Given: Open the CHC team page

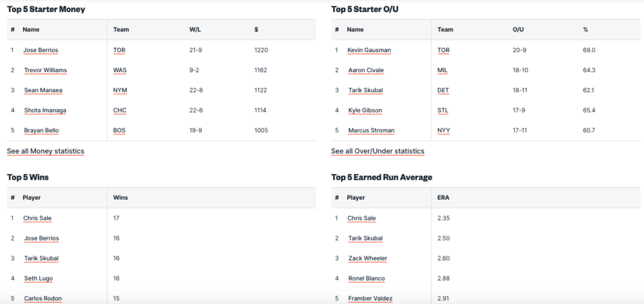Looking at the screenshot, I should tap(120, 111).
